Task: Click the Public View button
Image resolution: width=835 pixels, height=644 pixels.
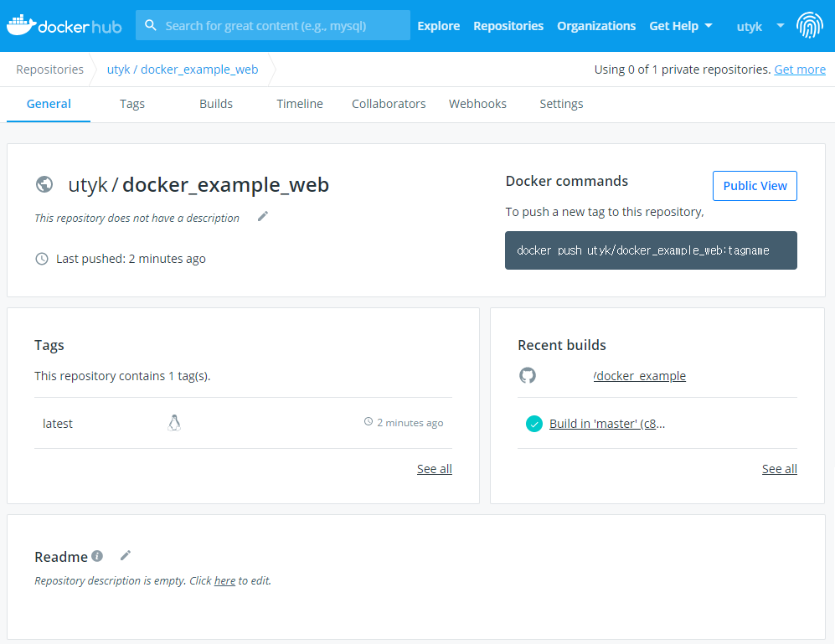Action: click(x=755, y=186)
